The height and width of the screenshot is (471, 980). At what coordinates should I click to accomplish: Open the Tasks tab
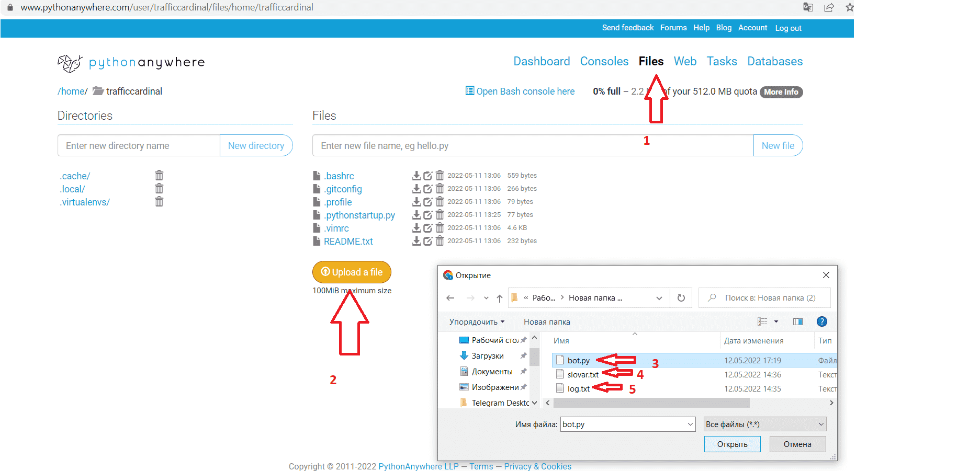(x=722, y=62)
